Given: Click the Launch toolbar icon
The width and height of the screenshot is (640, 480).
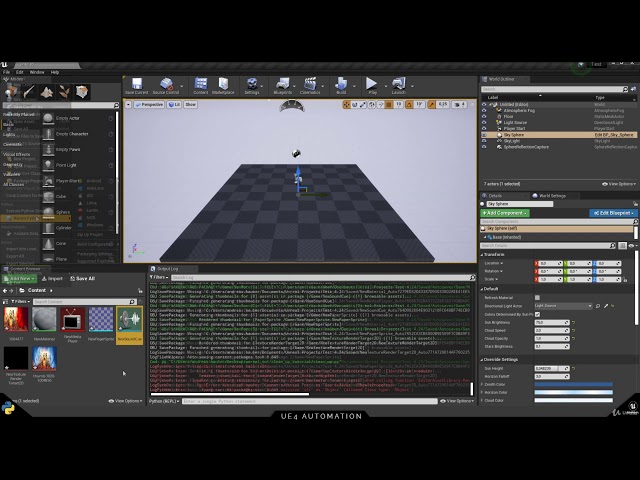Looking at the screenshot, I should tap(398, 83).
